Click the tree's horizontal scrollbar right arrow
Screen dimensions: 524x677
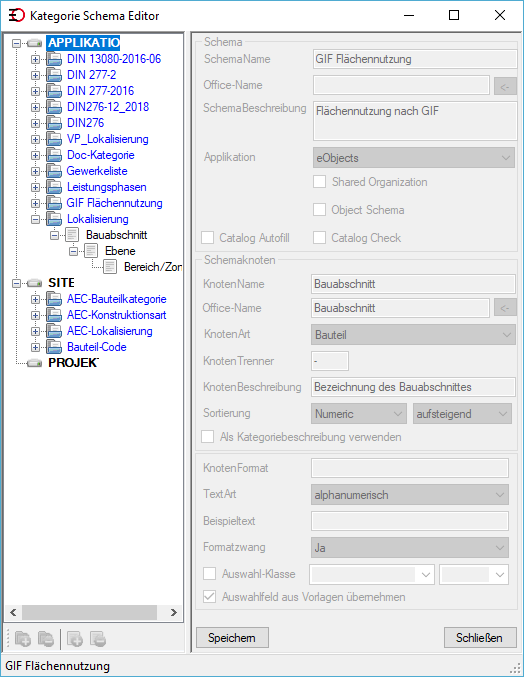click(x=174, y=612)
